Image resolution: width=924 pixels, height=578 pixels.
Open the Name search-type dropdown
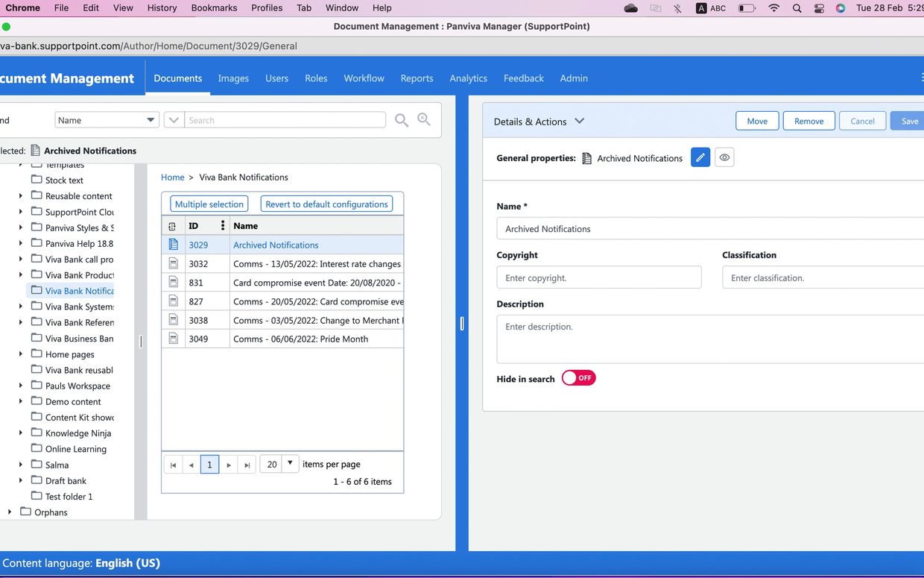point(107,120)
